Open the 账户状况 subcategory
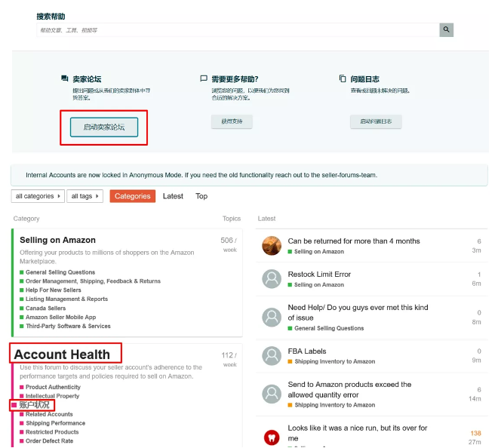Viewport: 501px width, 448px height. [x=34, y=405]
